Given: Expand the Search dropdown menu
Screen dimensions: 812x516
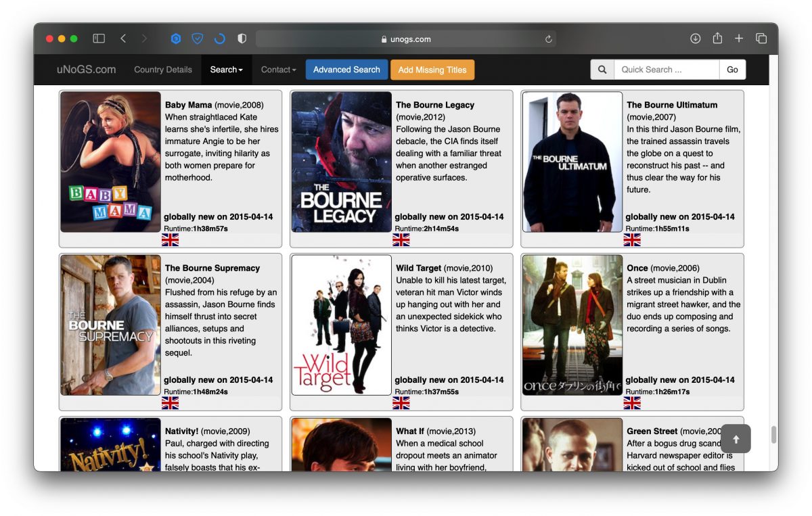Looking at the screenshot, I should [x=227, y=70].
